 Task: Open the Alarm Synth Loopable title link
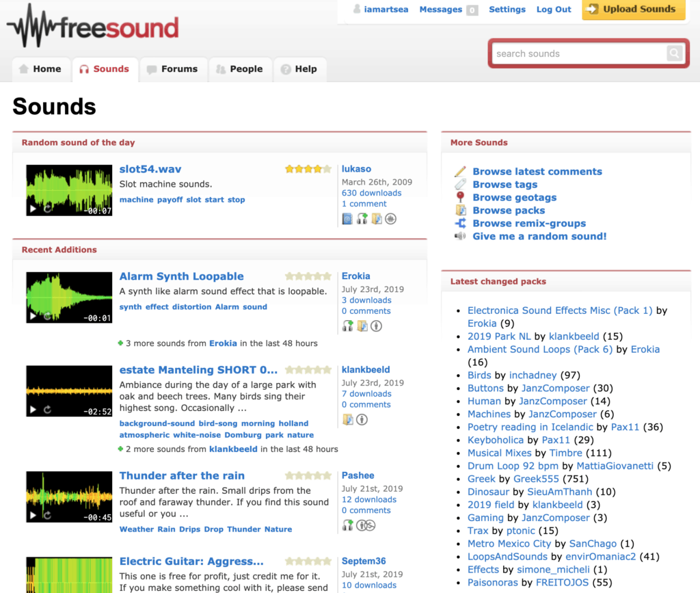181,276
